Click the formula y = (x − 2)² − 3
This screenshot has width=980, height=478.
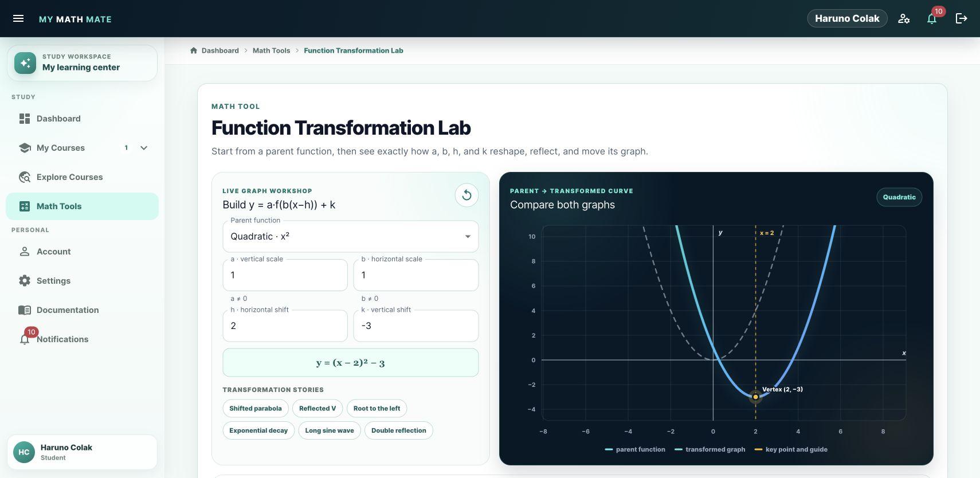[x=350, y=363]
